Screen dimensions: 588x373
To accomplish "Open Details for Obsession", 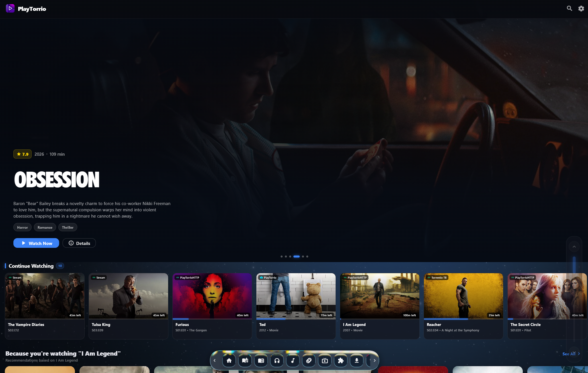I will (79, 243).
